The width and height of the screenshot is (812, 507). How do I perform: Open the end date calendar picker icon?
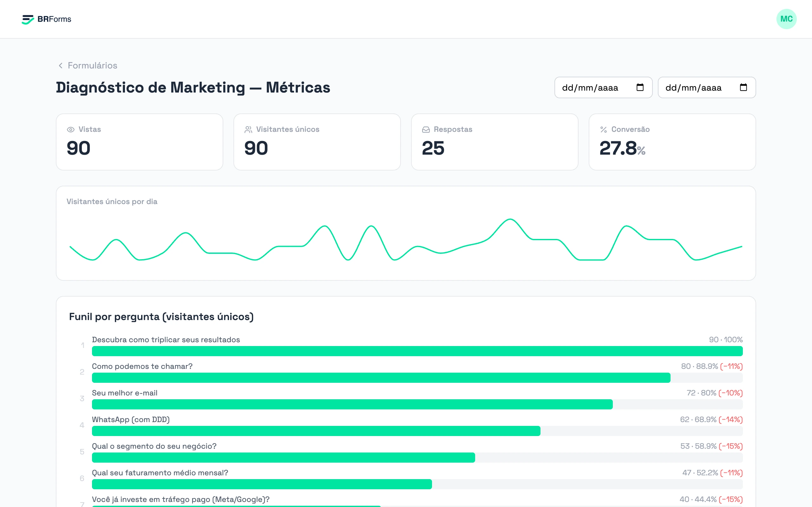pos(743,87)
